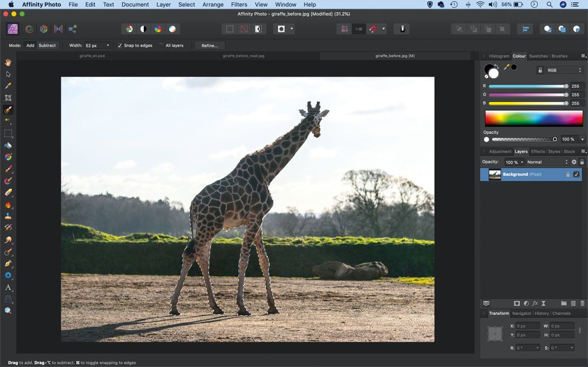Open the RGB colour model dropdown

pyautogui.click(x=563, y=70)
